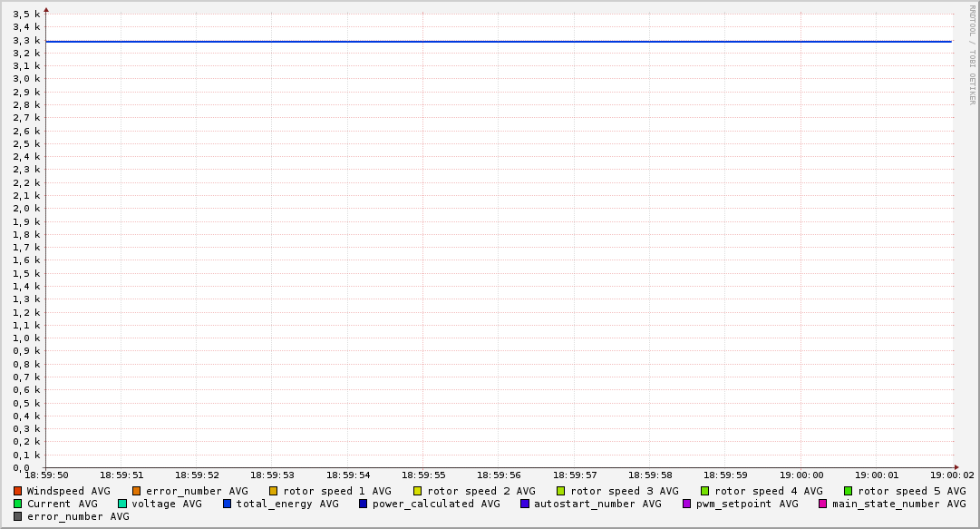Viewport: 980px width, 529px height.
Task: Click the orange error_number AVG legend swatch
Action: click(x=137, y=491)
